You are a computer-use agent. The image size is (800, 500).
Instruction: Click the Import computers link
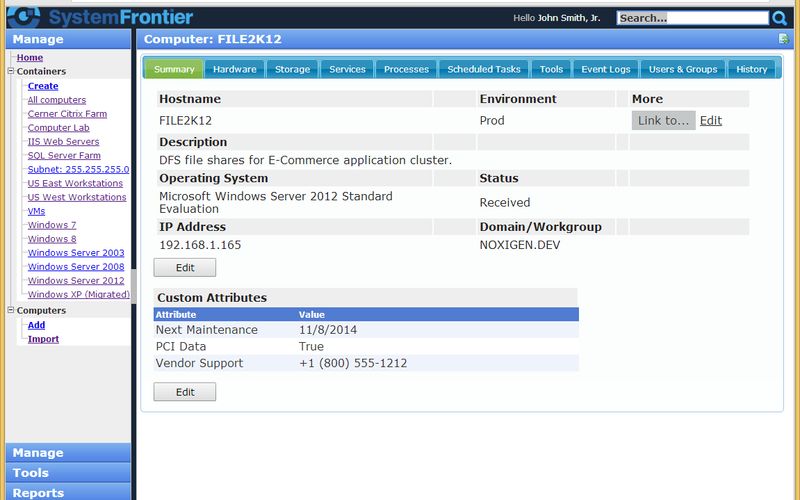click(43, 339)
